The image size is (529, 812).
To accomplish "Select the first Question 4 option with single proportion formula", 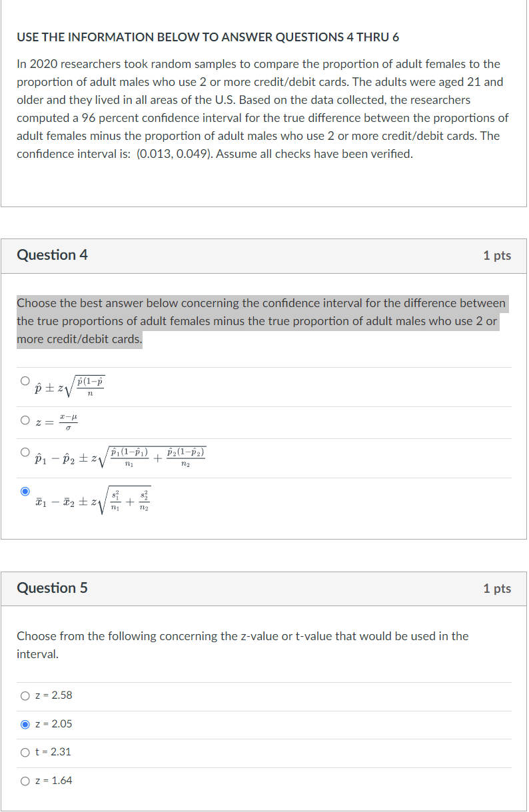I will coord(25,380).
